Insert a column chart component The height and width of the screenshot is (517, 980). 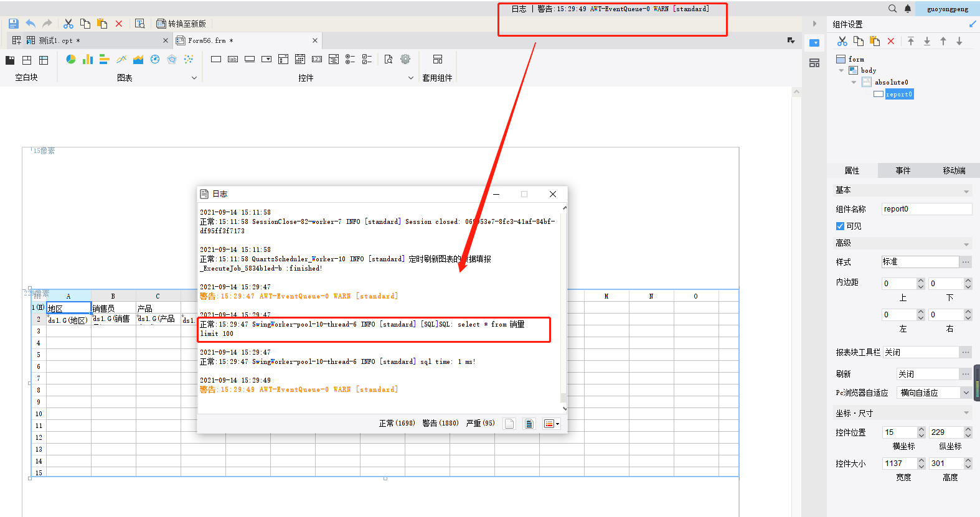pos(88,59)
